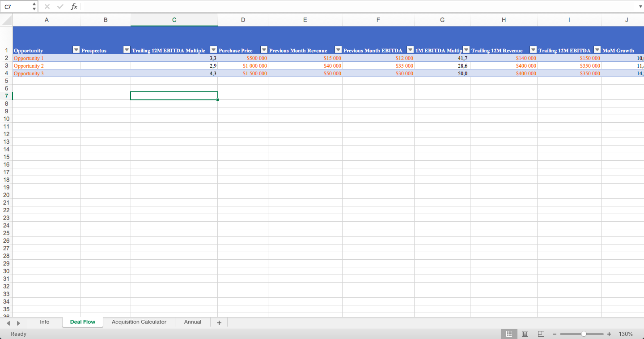This screenshot has height=339, width=644.
Task: Click the Ready status indicator
Action: tap(18, 334)
